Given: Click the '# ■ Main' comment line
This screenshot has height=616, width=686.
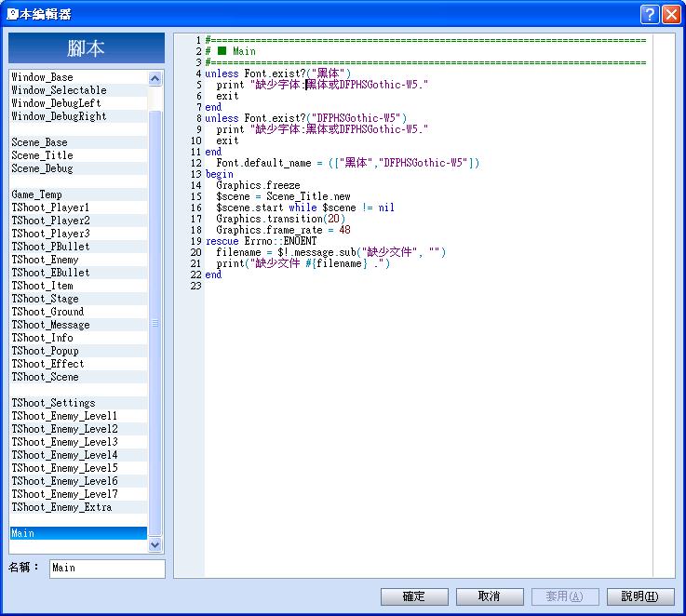Looking at the screenshot, I should point(231,51).
